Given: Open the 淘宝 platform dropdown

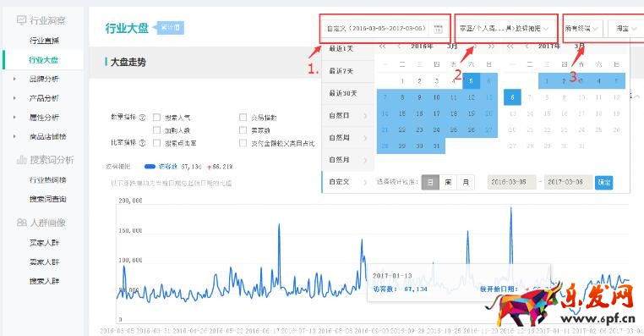Looking at the screenshot, I should click(x=625, y=29).
